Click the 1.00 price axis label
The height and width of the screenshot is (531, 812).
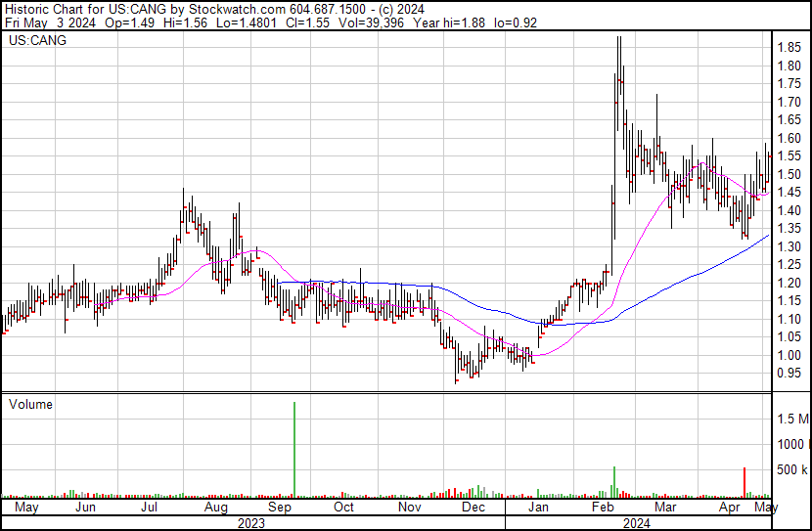789,356
